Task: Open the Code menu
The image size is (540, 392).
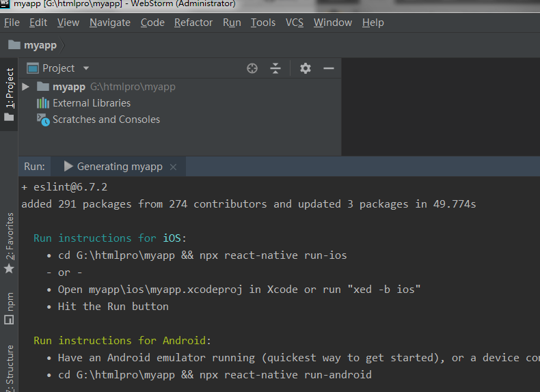Action: coord(152,23)
